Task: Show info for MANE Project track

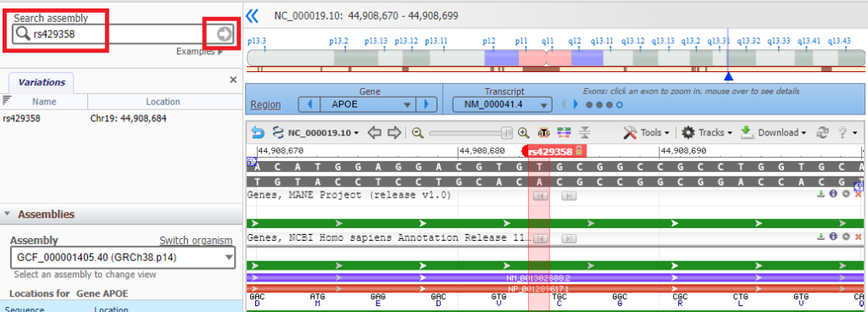Action: tap(833, 194)
